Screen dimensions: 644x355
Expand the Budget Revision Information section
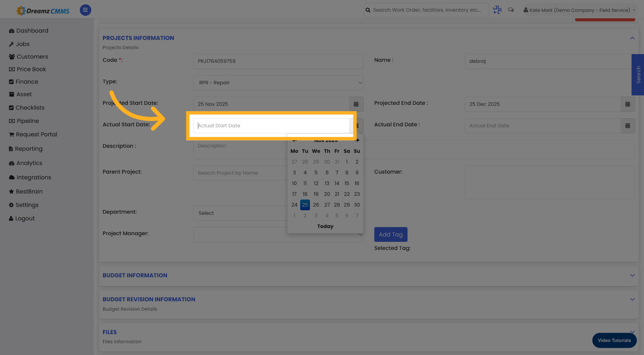click(x=632, y=299)
